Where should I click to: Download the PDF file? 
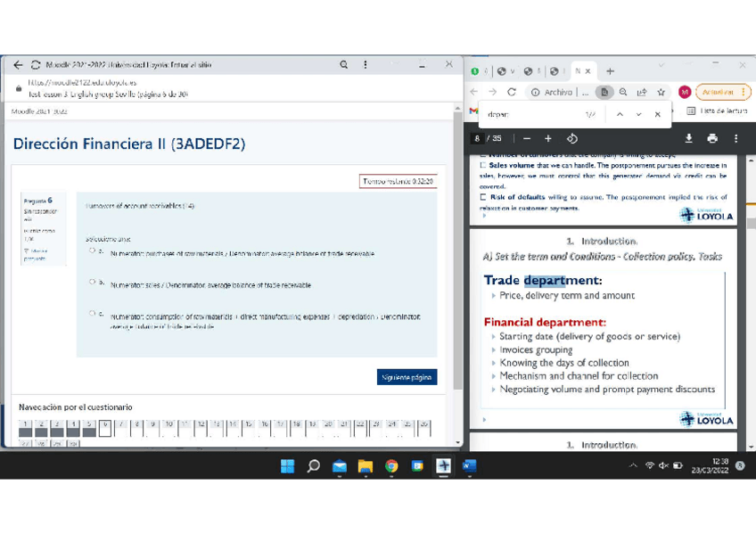click(x=689, y=139)
